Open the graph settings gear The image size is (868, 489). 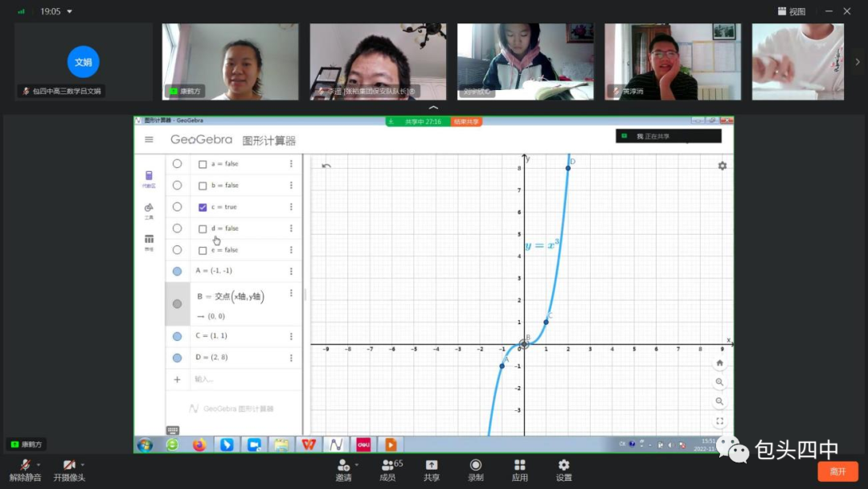click(x=722, y=166)
